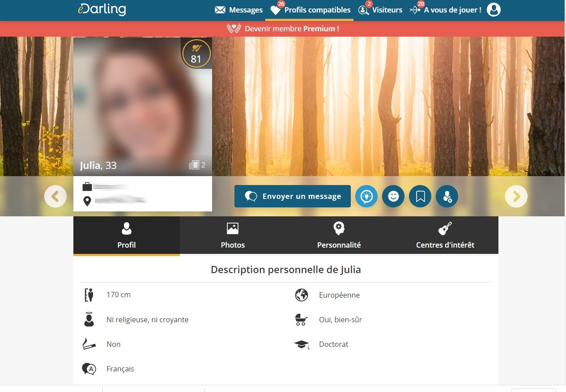Viewport: 566px width, 392px height.
Task: Click the Devenir membre Premium banner
Action: [x=283, y=29]
